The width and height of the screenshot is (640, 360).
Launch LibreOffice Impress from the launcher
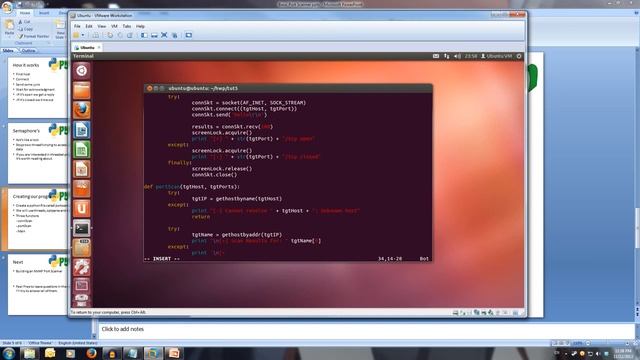pyautogui.click(x=82, y=169)
